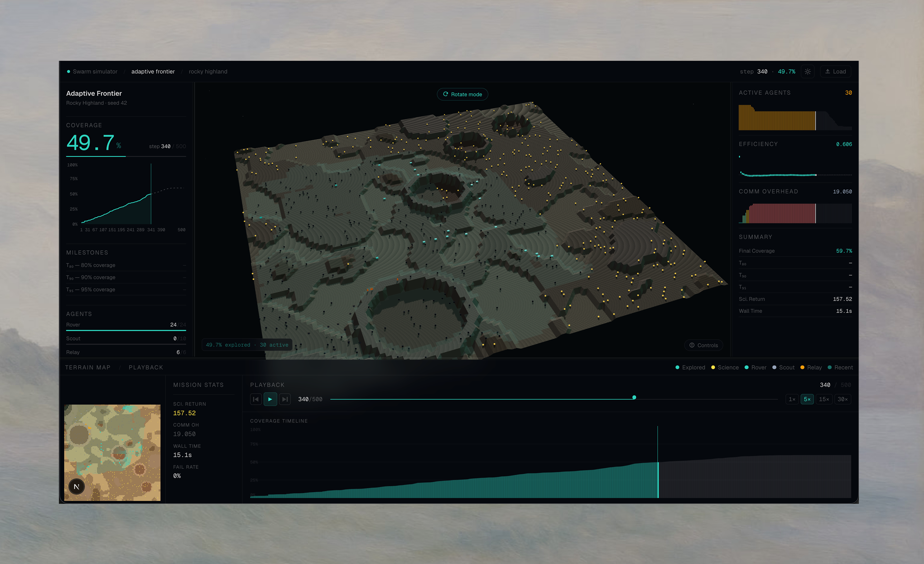This screenshot has height=564, width=924.
Task: Open the adaptive frontier breadcrumb
Action: [153, 71]
